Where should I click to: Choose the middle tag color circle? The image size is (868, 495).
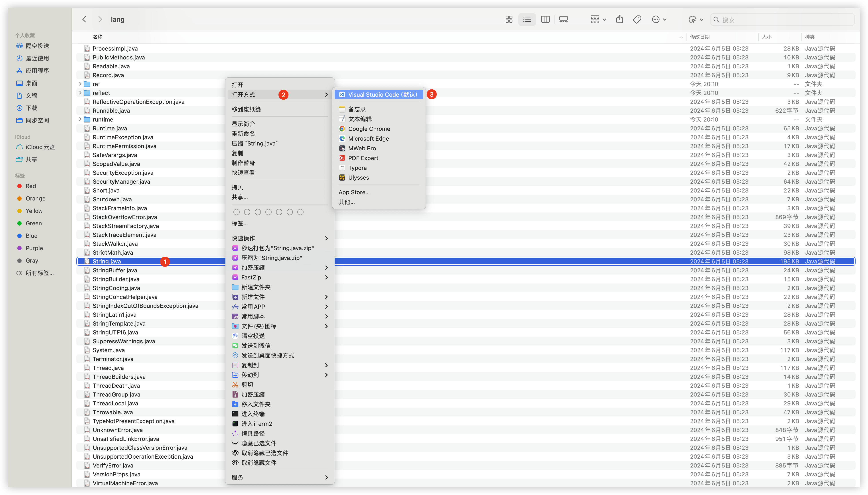click(x=268, y=212)
